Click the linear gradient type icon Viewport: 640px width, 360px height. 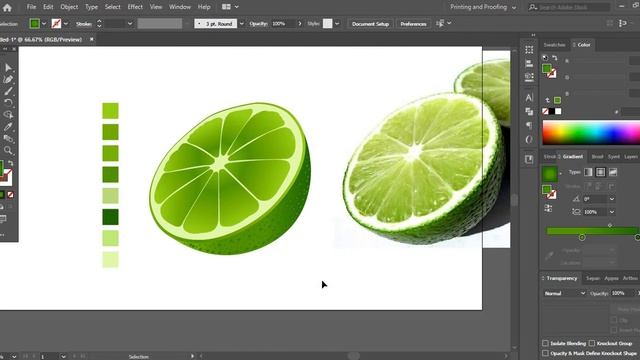[x=588, y=172]
